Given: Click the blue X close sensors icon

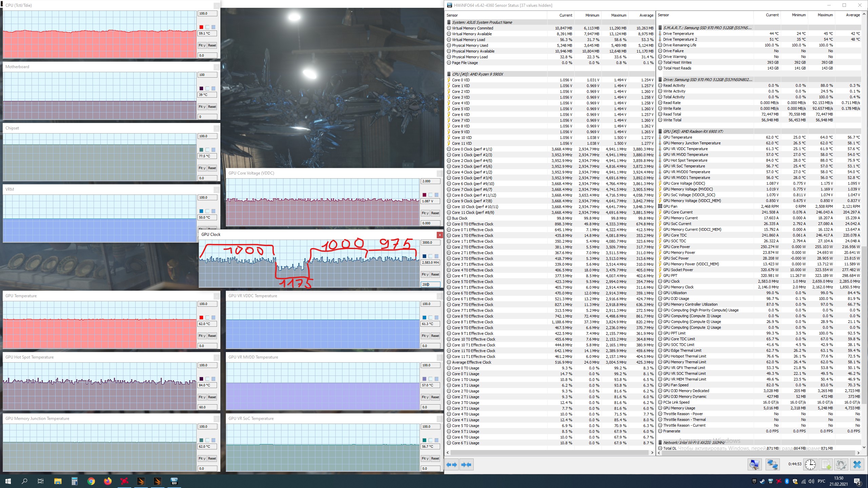Looking at the screenshot, I should [x=857, y=464].
